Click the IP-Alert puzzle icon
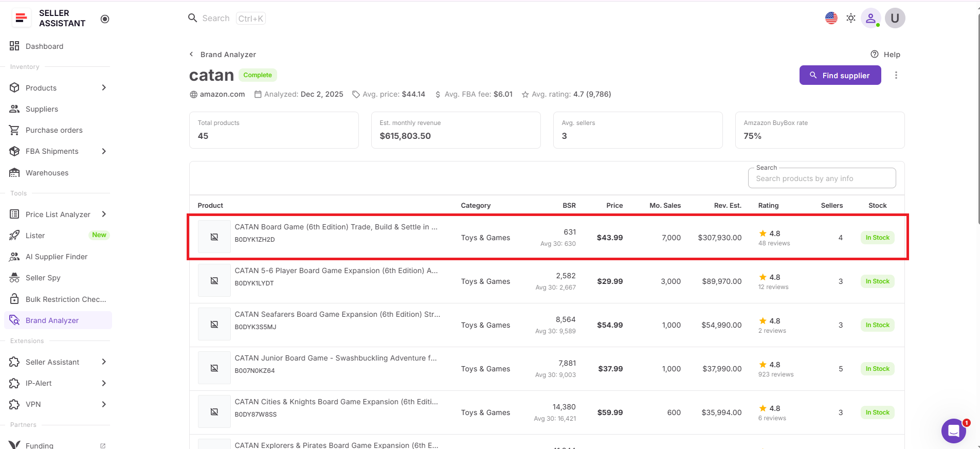This screenshot has height=449, width=980. tap(14, 383)
